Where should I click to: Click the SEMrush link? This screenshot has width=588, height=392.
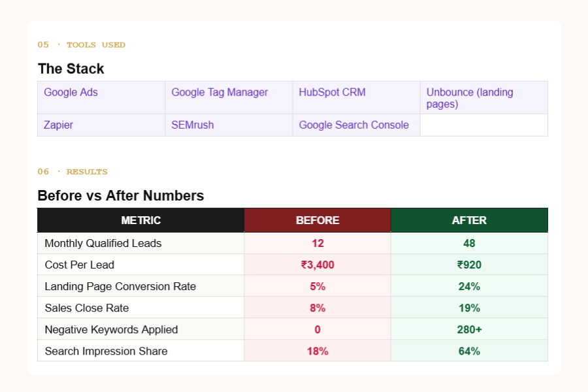[x=192, y=125]
